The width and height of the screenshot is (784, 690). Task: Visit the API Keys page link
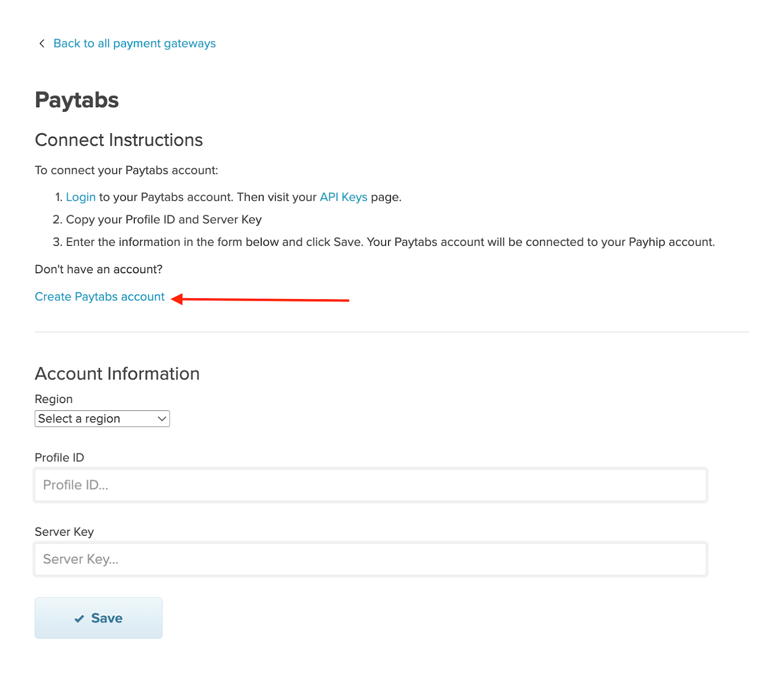(343, 197)
